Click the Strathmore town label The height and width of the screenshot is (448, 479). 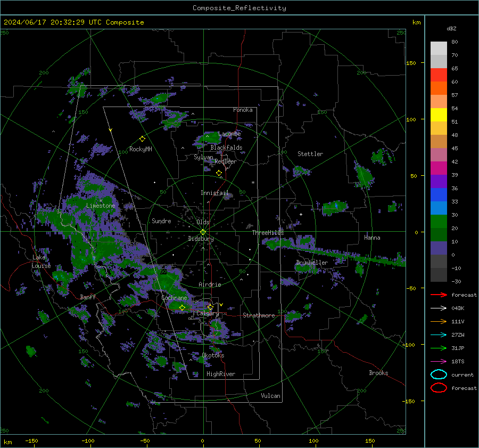point(259,315)
